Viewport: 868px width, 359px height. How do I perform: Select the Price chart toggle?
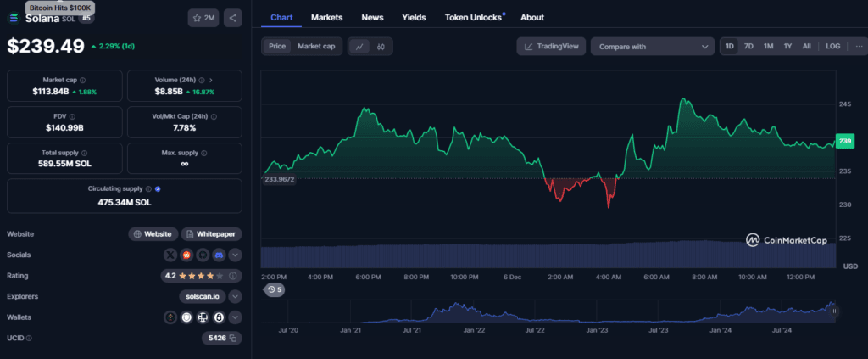pos(277,47)
